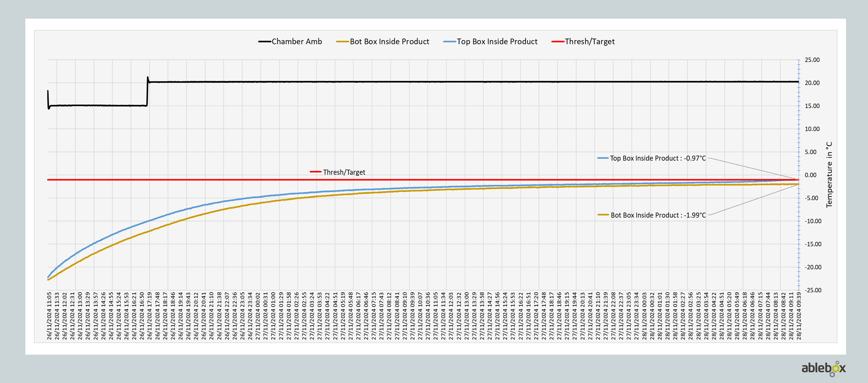Click the blue Top Box legend marker
This screenshot has width=868, height=383.
(449, 42)
